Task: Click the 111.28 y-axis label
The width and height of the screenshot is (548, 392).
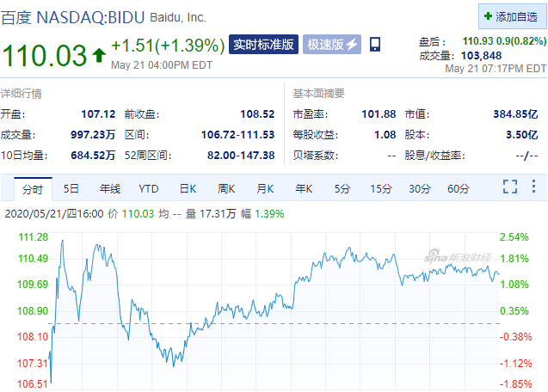Action: (34, 237)
